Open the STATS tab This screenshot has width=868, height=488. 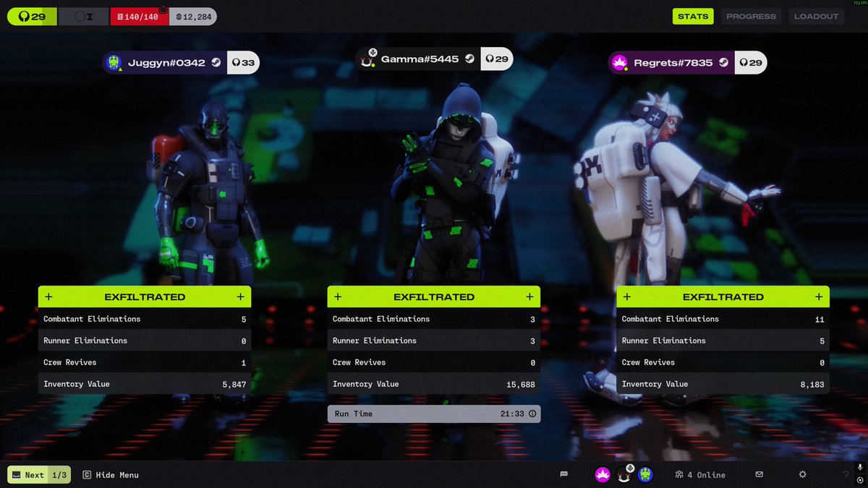(693, 16)
